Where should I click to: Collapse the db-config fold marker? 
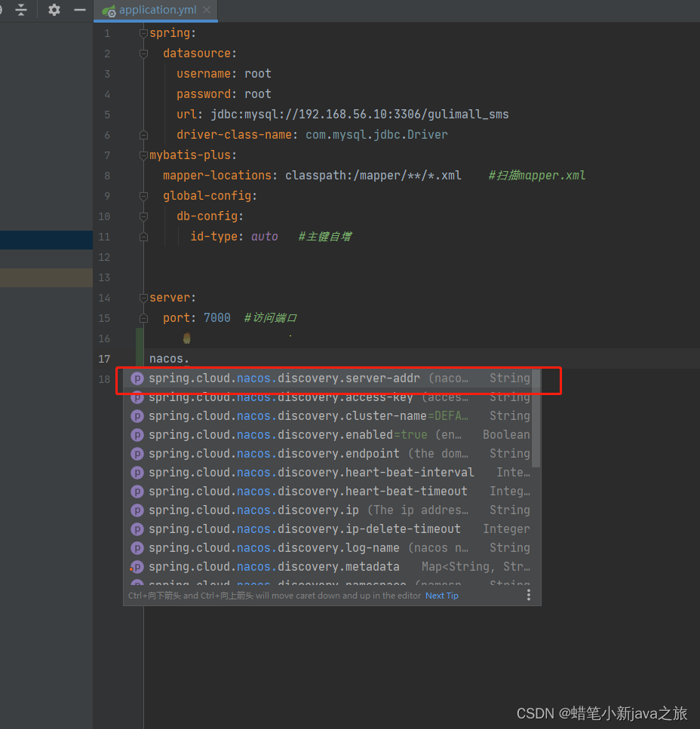pyautogui.click(x=144, y=216)
